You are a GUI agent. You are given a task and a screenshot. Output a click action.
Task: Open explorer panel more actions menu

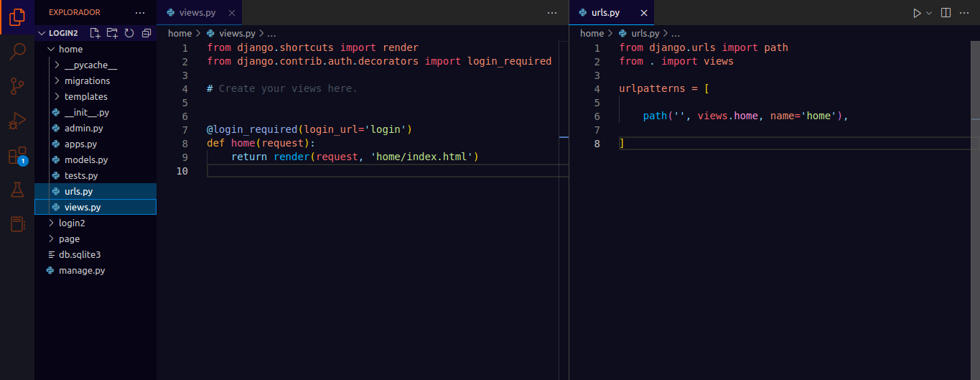tap(140, 13)
